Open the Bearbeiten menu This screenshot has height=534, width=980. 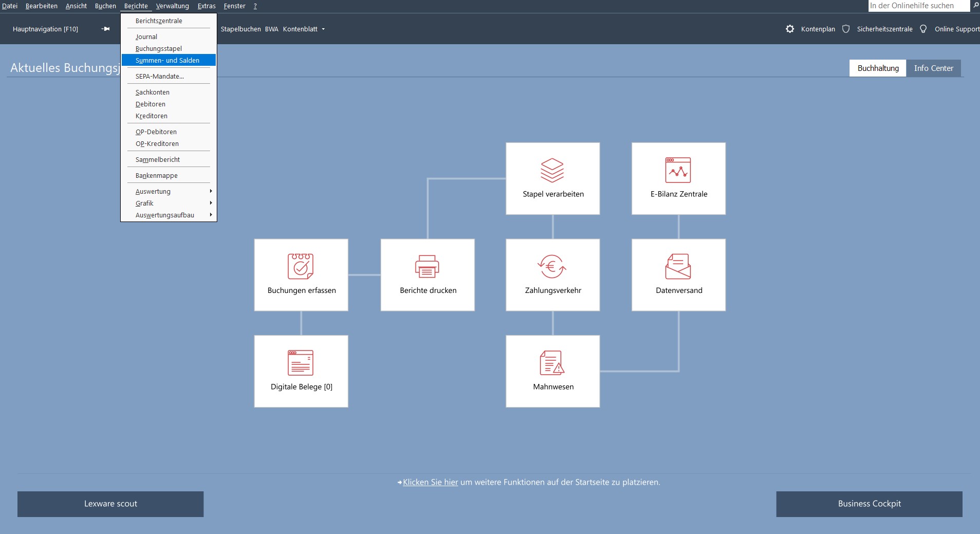click(x=42, y=6)
